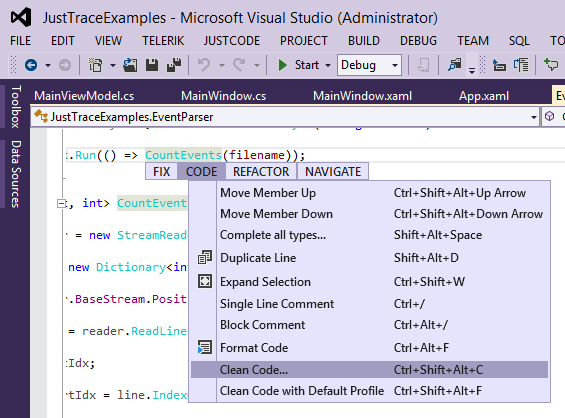The width and height of the screenshot is (565, 418).
Task: Click the Expand Selection menu icon
Action: [205, 281]
